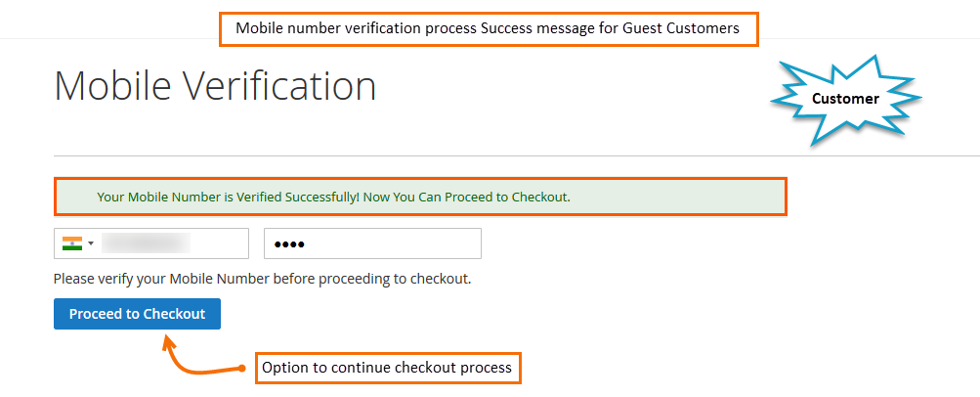Click the Mobile Verification page heading
980x397 pixels.
click(216, 86)
